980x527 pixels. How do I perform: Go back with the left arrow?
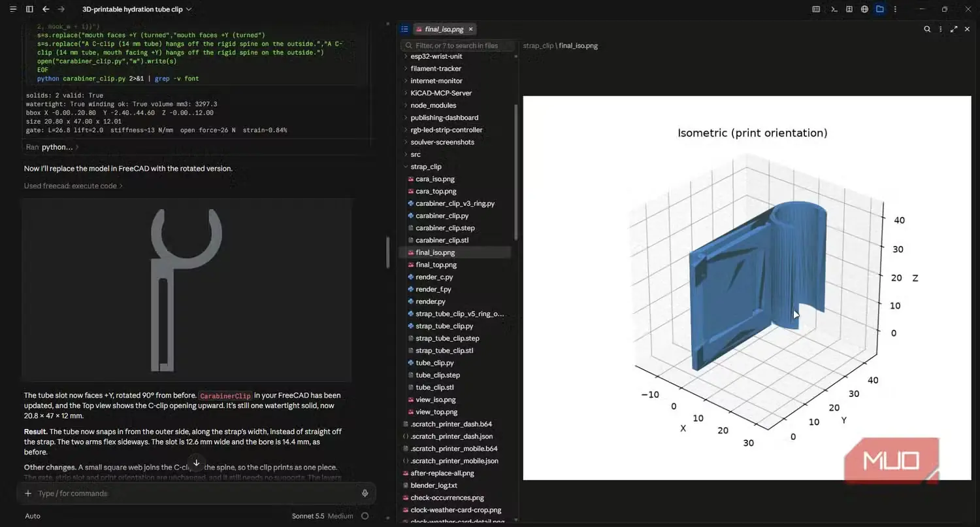pyautogui.click(x=46, y=9)
